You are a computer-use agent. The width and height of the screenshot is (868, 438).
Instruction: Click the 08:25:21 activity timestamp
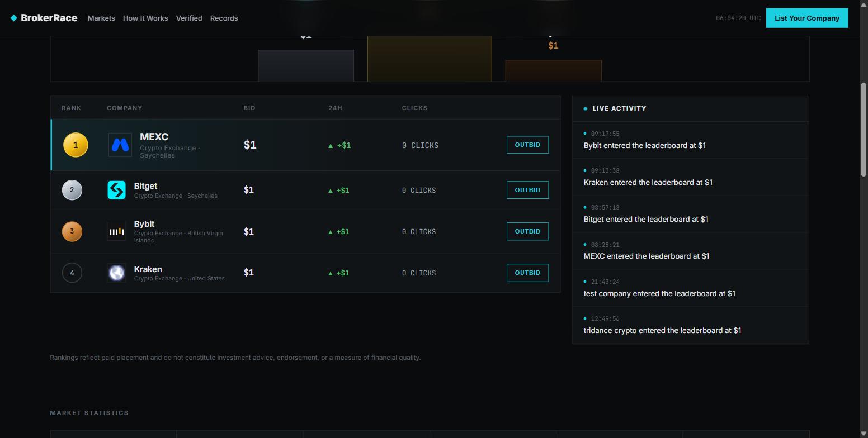(x=605, y=245)
